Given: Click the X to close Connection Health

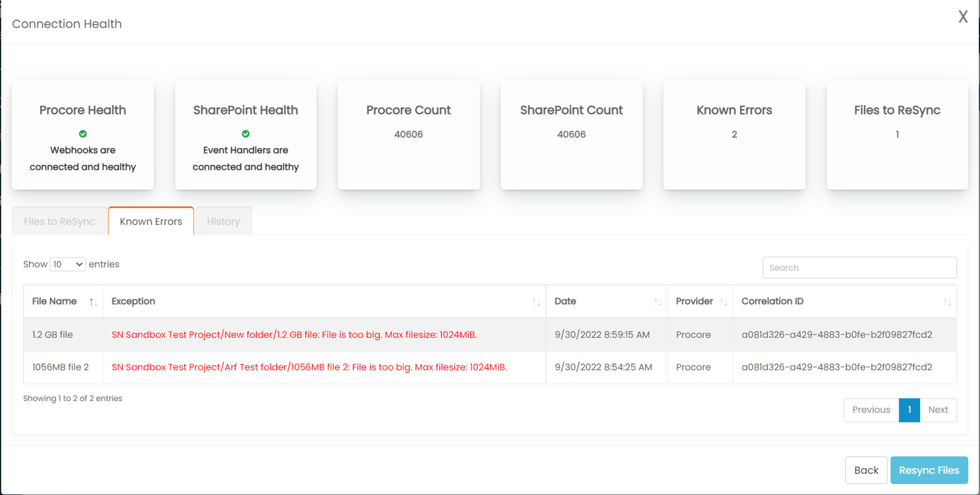Looking at the screenshot, I should coord(963,17).
